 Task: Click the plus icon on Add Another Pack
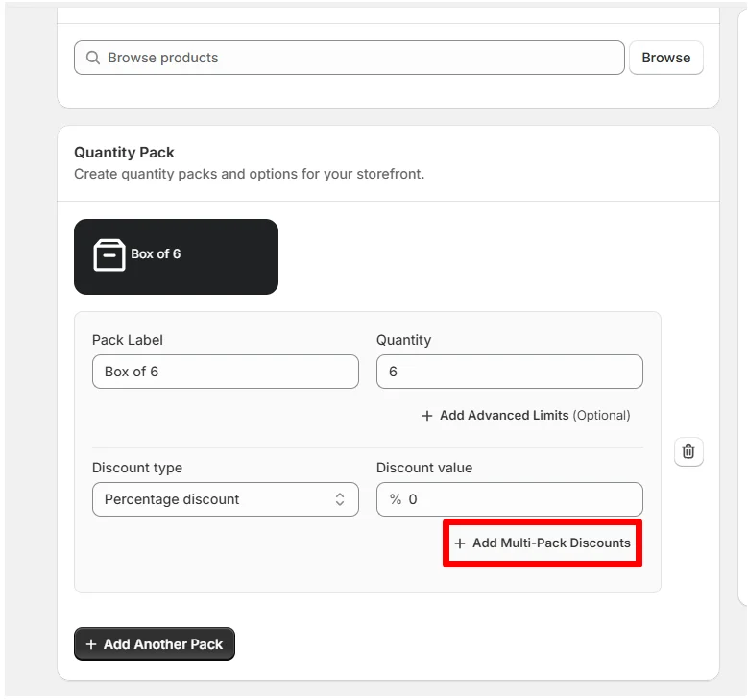(x=91, y=644)
